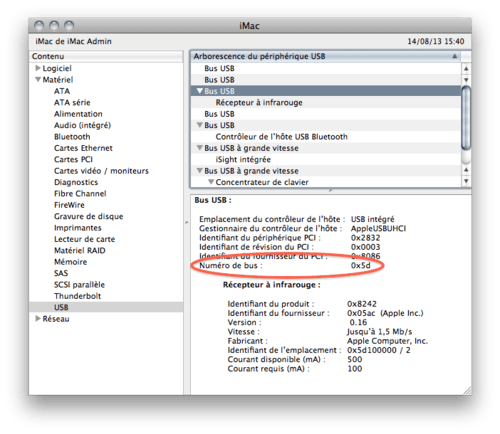Expand the Réseau category
This screenshot has width=500, height=434.
click(x=38, y=319)
